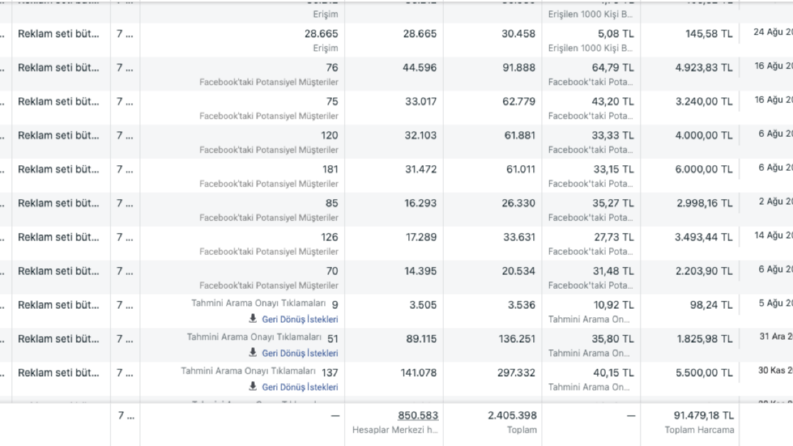Click cost value 5,08 TL
Viewport: 793px width, 446px height.
[x=615, y=34]
